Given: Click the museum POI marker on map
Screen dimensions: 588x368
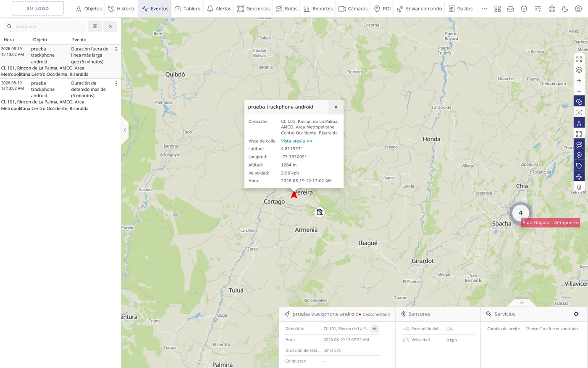Looking at the screenshot, I should point(320,212).
